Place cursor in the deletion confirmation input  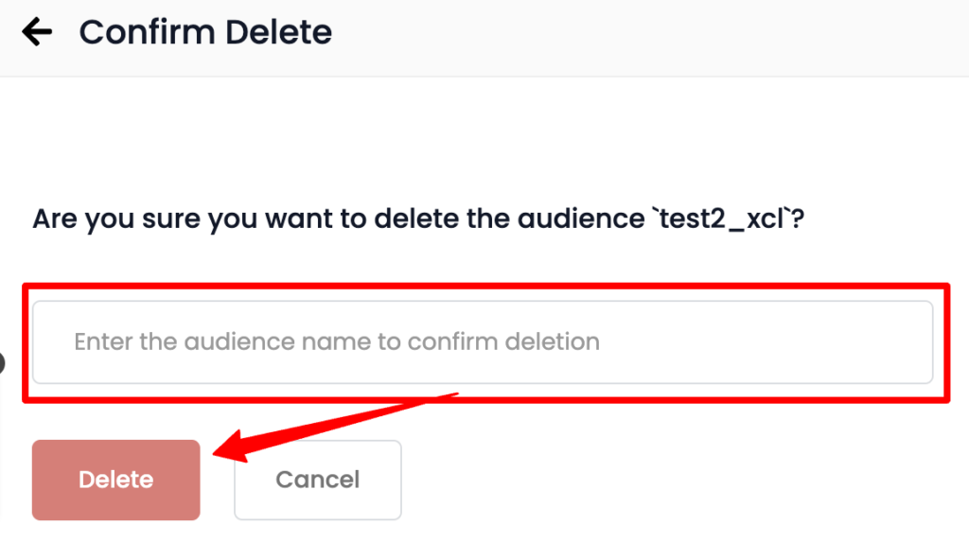tap(483, 341)
